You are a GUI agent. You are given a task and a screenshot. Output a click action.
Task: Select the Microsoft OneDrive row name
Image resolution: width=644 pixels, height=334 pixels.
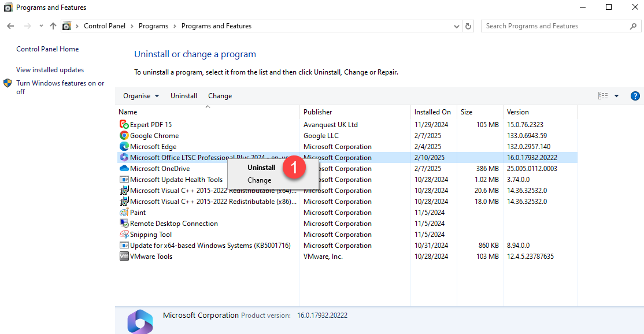click(x=160, y=169)
